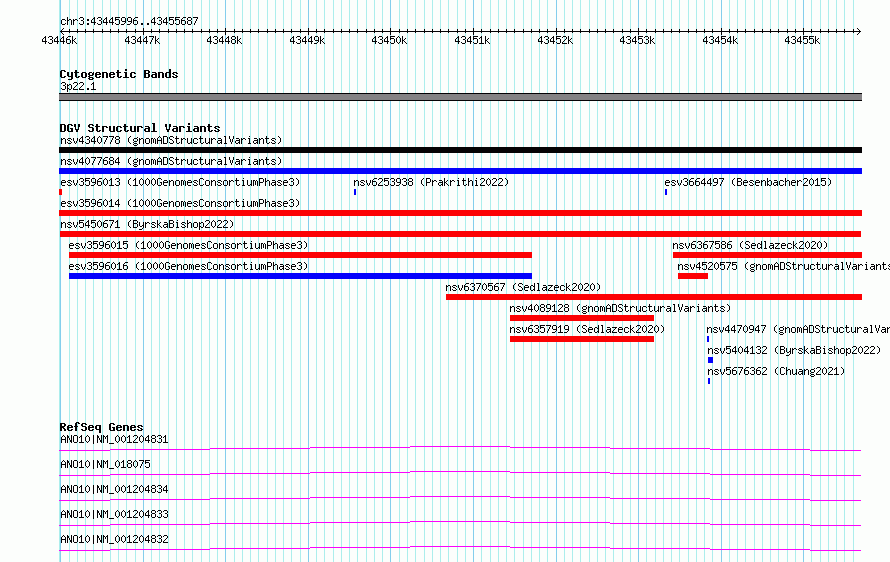This screenshot has height=562, width=890.
Task: Click the 43452k ruler label
Action: (x=555, y=40)
